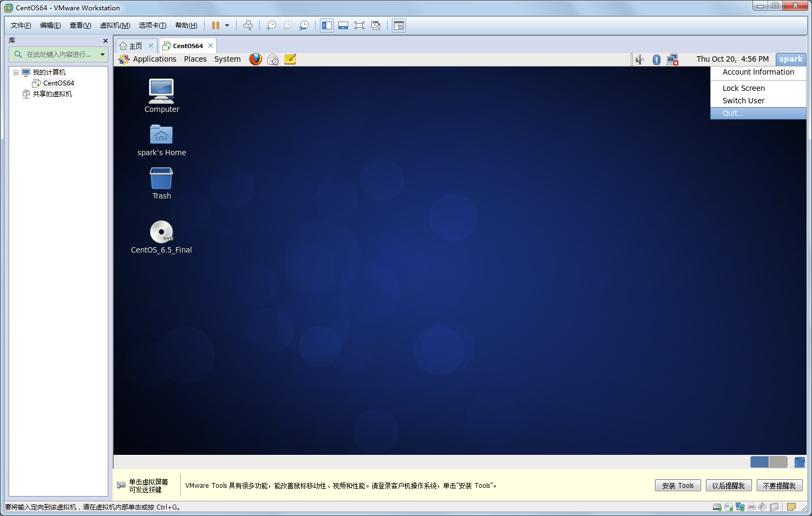
Task: Open the 帮助(H) menu
Action: pos(186,25)
